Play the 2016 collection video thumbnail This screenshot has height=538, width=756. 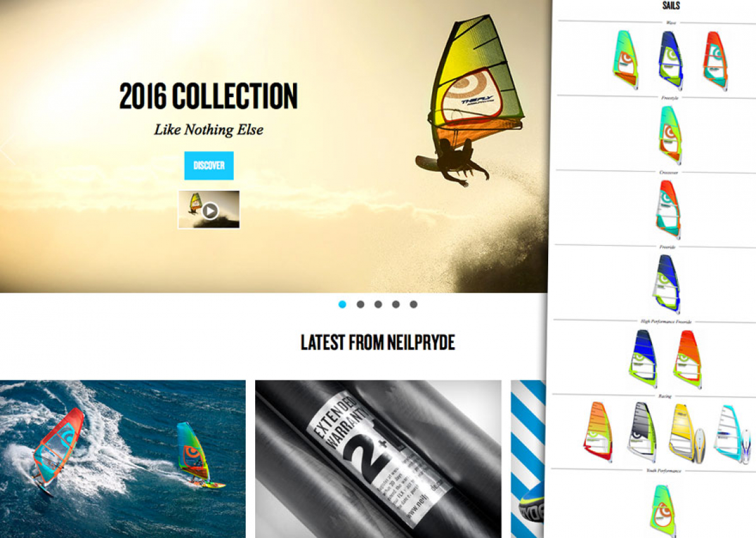(209, 209)
